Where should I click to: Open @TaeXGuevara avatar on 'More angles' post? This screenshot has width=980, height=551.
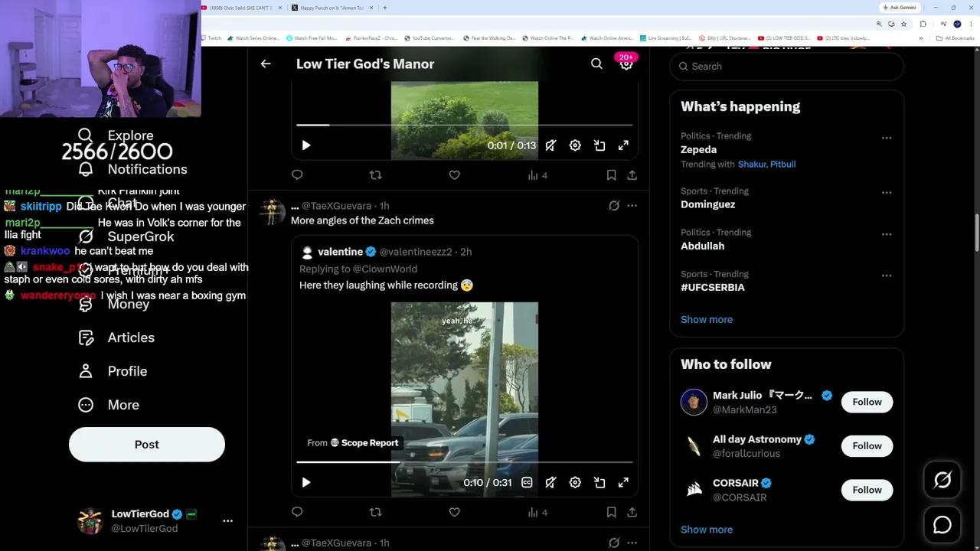point(272,210)
